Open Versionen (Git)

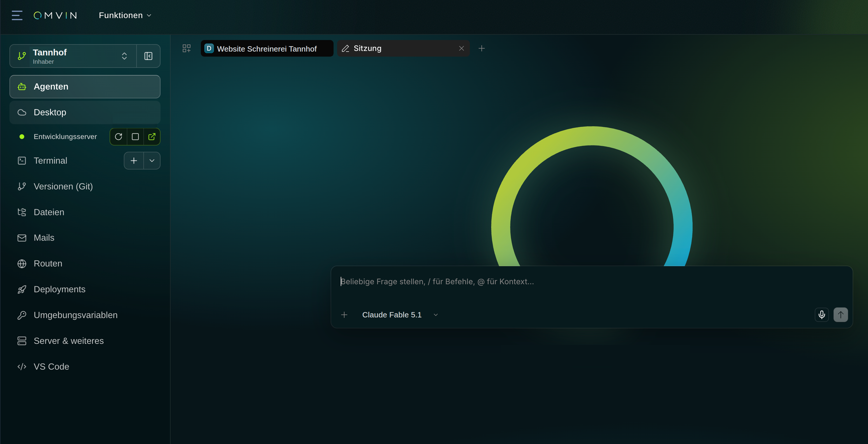(85, 186)
